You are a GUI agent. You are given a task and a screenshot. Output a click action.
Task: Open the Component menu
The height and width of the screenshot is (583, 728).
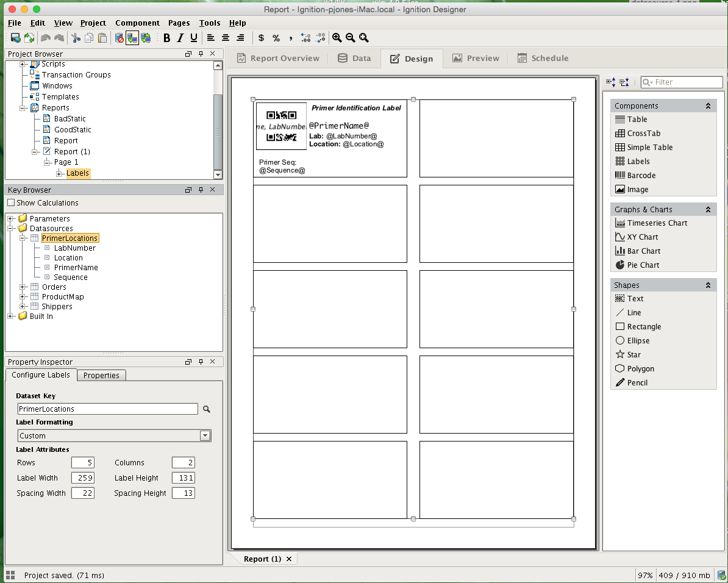[137, 23]
